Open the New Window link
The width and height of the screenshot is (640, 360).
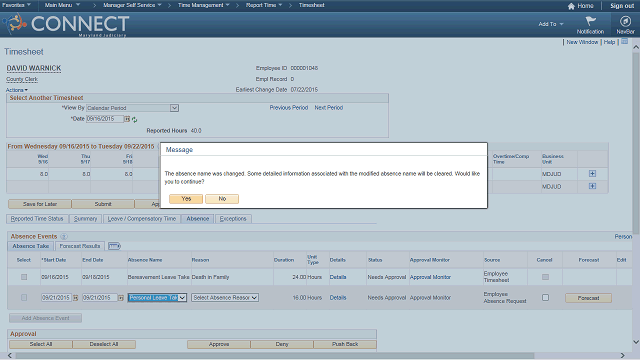click(582, 42)
